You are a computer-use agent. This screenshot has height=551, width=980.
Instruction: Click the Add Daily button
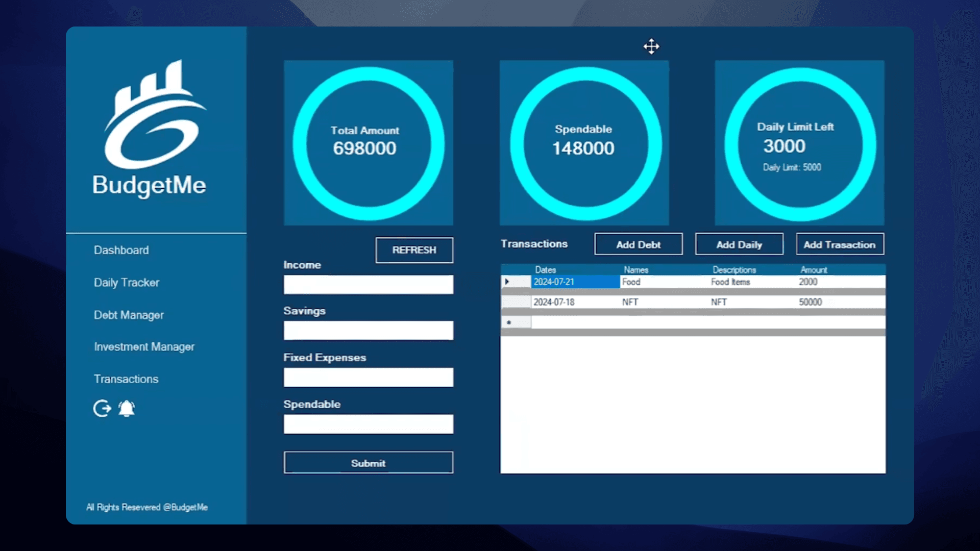(739, 244)
